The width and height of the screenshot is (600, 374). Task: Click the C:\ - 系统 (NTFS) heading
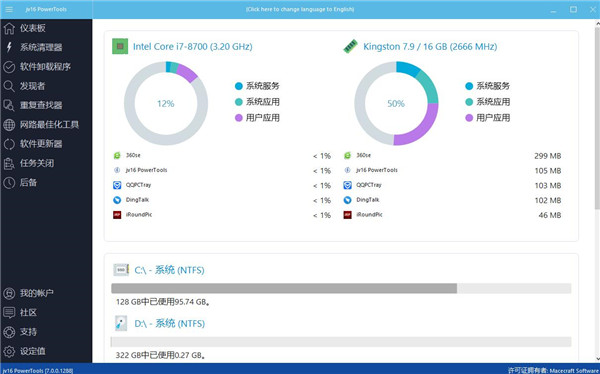point(169,270)
